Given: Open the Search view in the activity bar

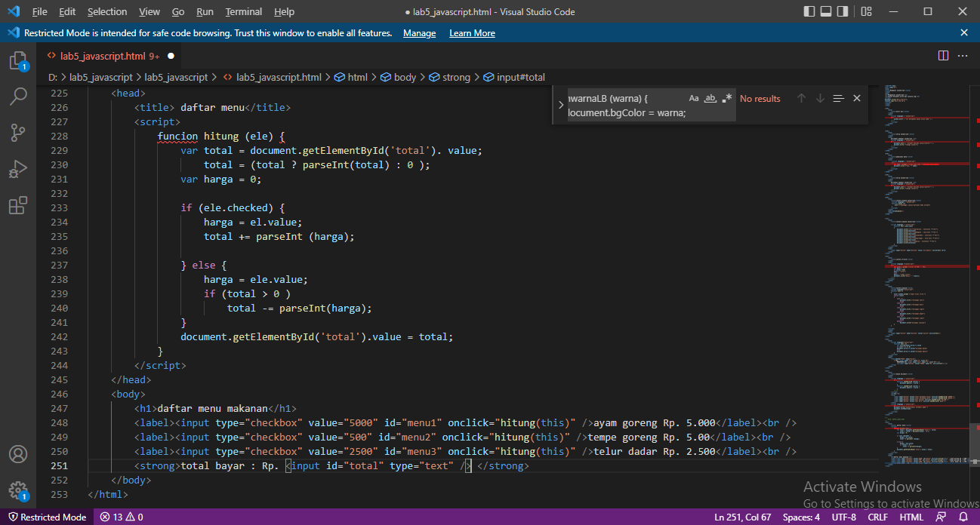Looking at the screenshot, I should click(x=19, y=97).
